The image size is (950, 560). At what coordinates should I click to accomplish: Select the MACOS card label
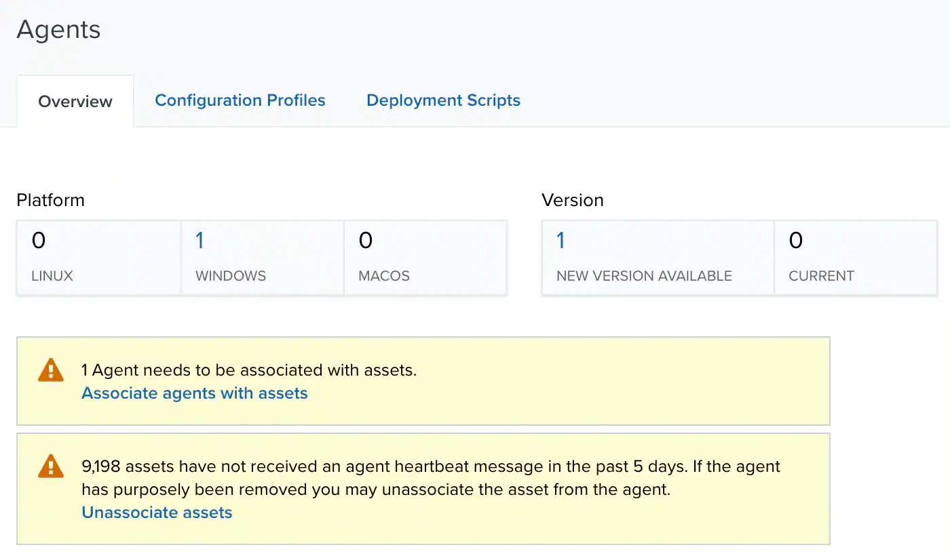(384, 276)
